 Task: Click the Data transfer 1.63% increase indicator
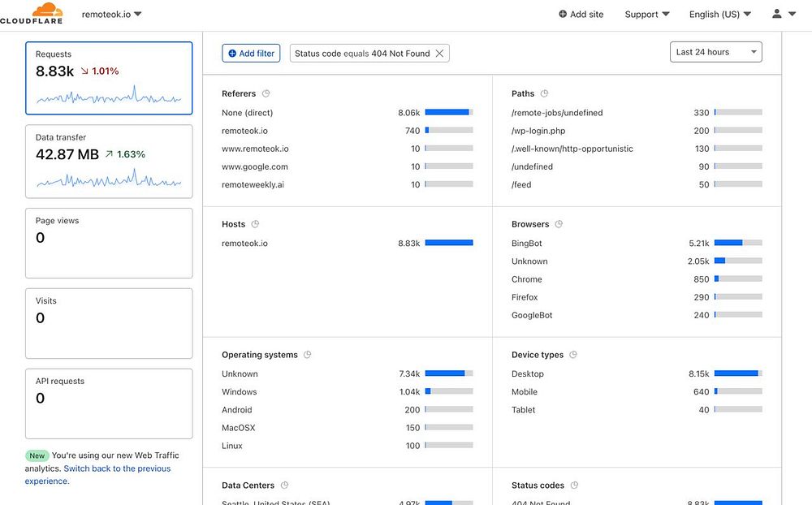click(125, 154)
